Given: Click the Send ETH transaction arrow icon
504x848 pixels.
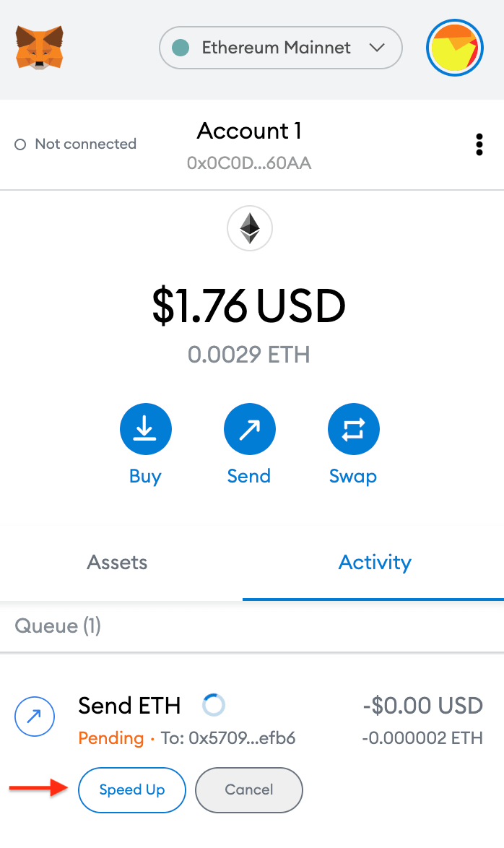Looking at the screenshot, I should point(34,717).
